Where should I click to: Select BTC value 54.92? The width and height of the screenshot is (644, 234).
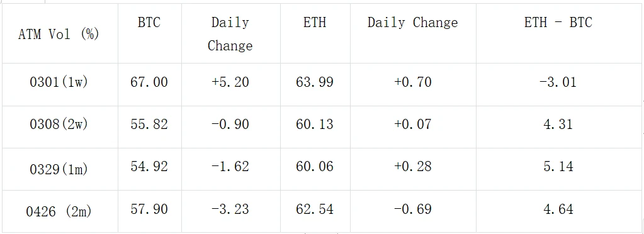coord(149,166)
